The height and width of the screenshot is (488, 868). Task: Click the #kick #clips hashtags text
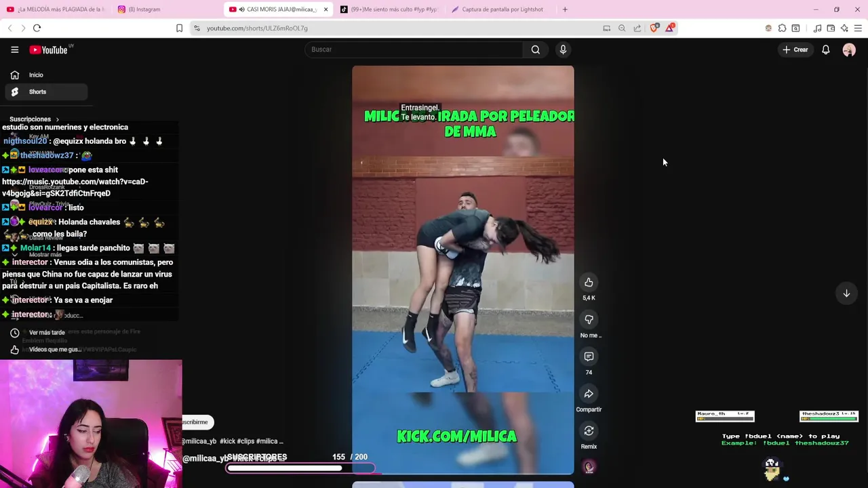[x=237, y=441]
